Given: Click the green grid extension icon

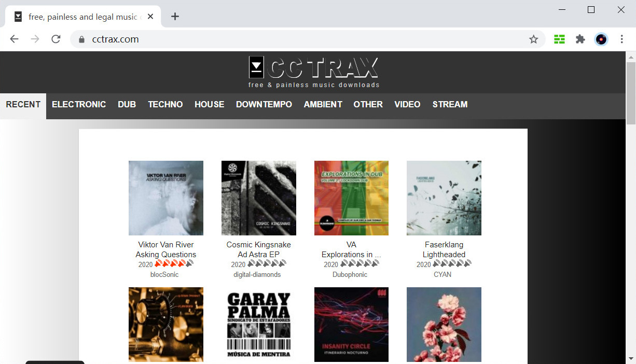Looking at the screenshot, I should 559,39.
